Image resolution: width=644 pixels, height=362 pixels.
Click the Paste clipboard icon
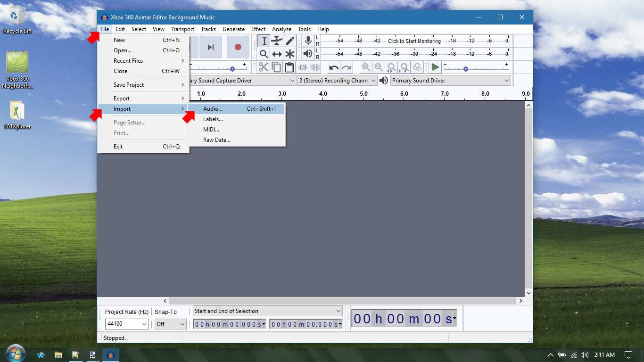[x=289, y=67]
